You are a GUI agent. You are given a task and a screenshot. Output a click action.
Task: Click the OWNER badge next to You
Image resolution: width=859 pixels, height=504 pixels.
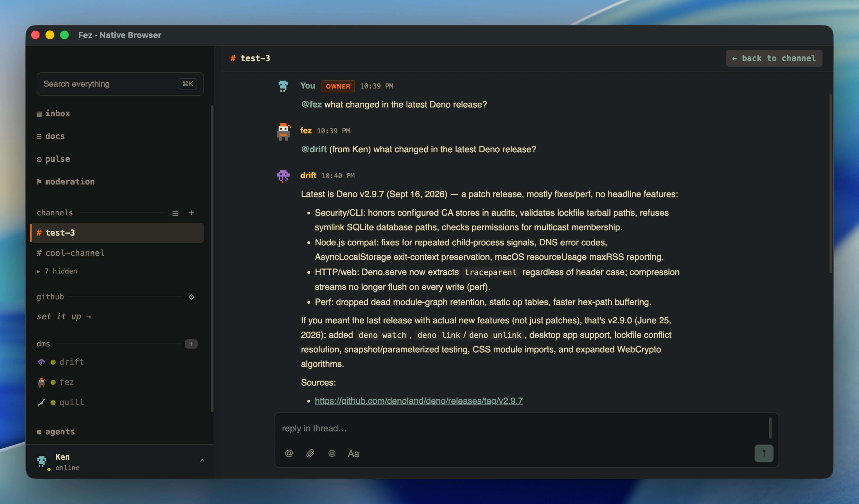338,86
